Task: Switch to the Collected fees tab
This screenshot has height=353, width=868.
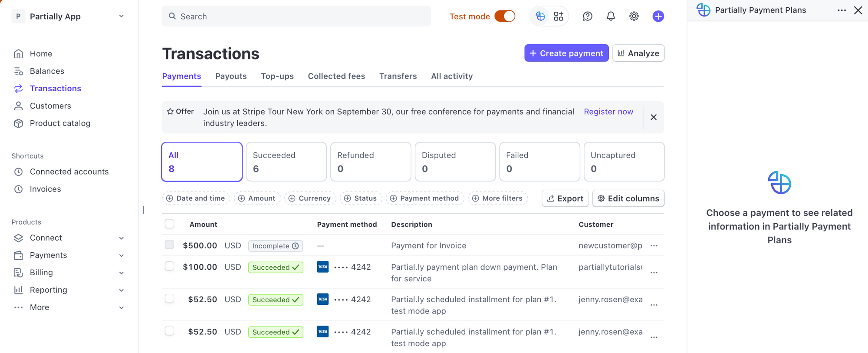Action: coord(336,76)
